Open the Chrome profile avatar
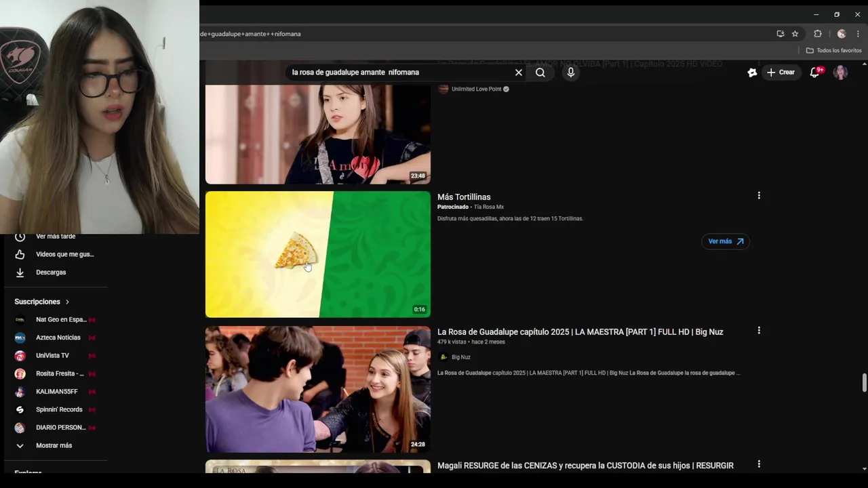This screenshot has width=868, height=488. pyautogui.click(x=842, y=34)
